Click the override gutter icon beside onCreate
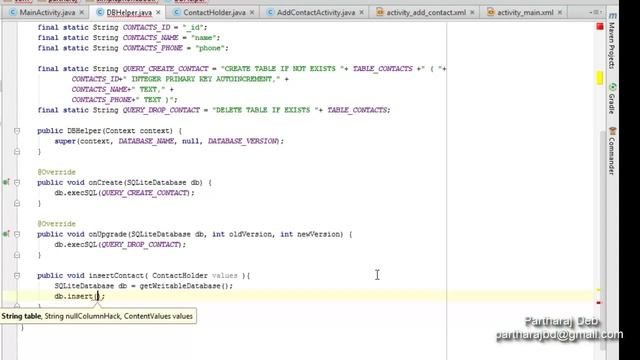This screenshot has height=360, width=640. [6, 182]
